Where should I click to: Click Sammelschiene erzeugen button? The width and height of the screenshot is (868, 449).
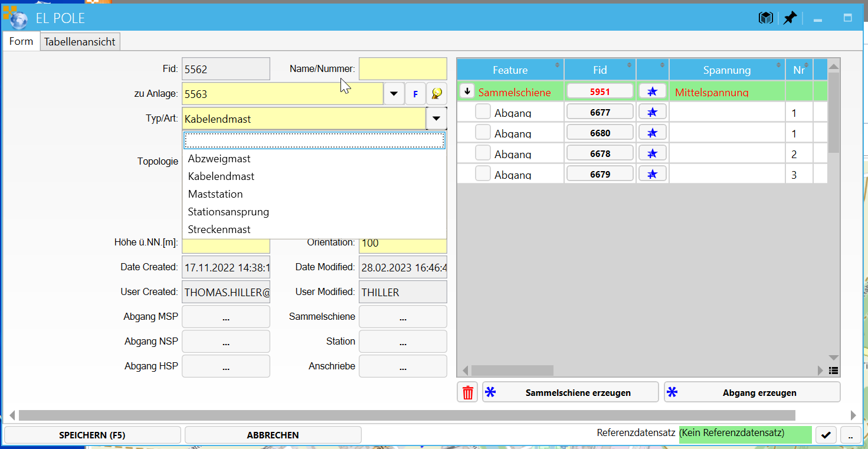point(570,392)
